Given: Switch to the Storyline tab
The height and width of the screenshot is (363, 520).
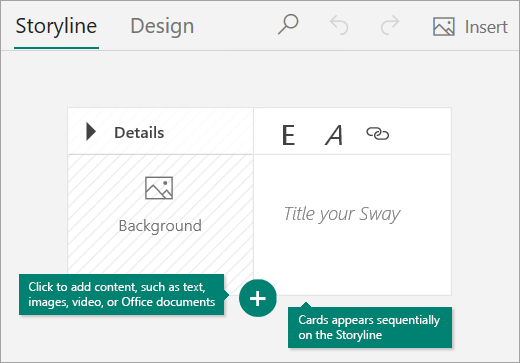Looking at the screenshot, I should point(56,27).
